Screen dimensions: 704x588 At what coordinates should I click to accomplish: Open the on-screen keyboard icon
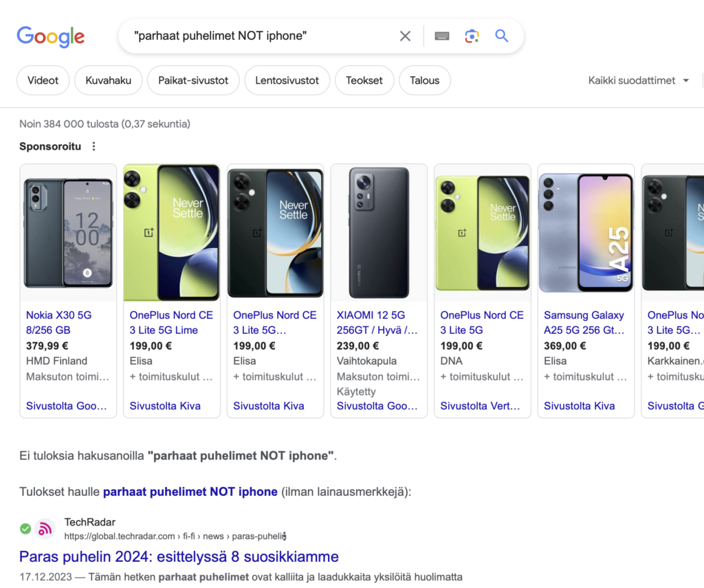442,36
